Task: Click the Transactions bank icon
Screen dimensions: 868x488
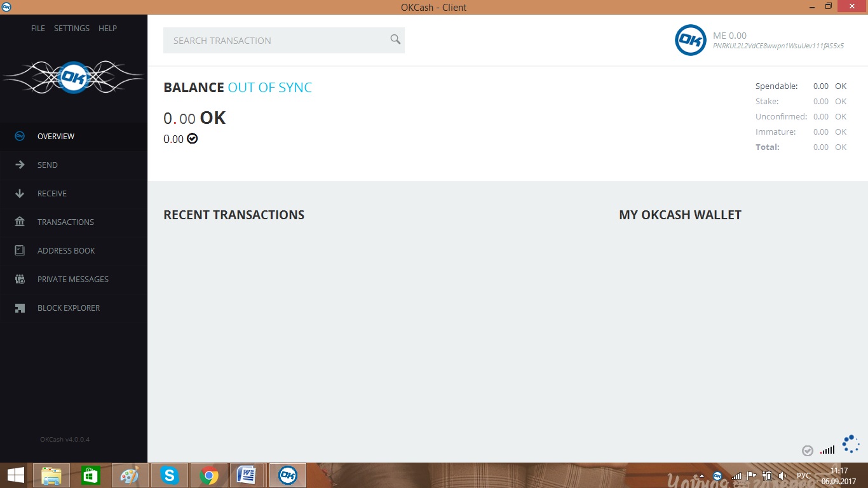Action: (x=20, y=222)
